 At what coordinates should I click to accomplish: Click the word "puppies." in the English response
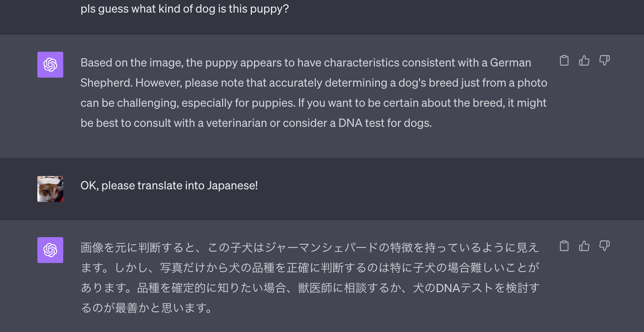273,103
